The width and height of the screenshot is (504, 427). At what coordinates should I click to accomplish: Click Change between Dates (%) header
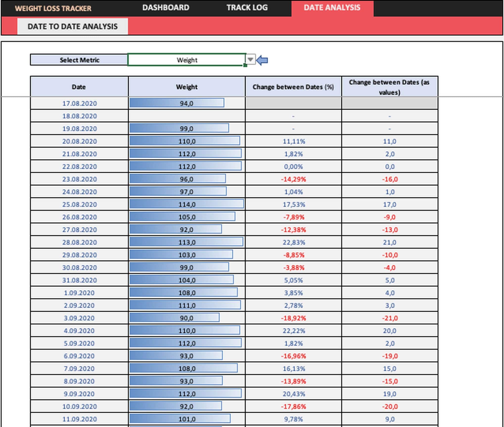pyautogui.click(x=293, y=87)
